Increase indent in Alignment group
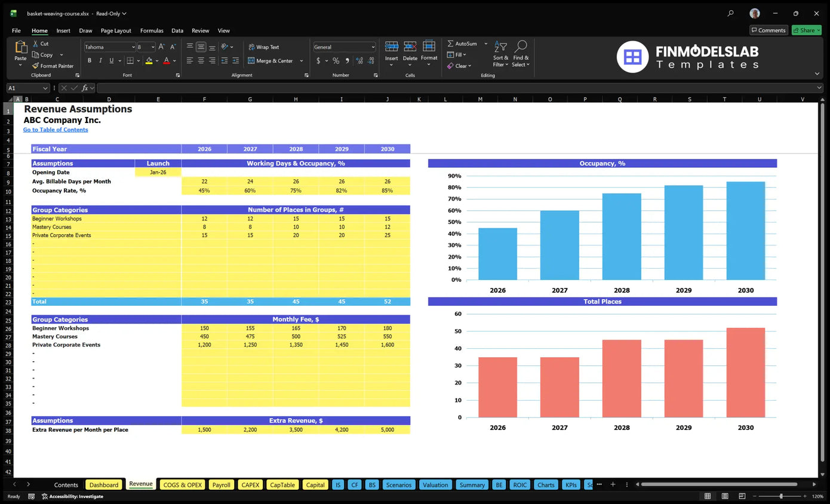Image resolution: width=830 pixels, height=504 pixels. coord(236,60)
